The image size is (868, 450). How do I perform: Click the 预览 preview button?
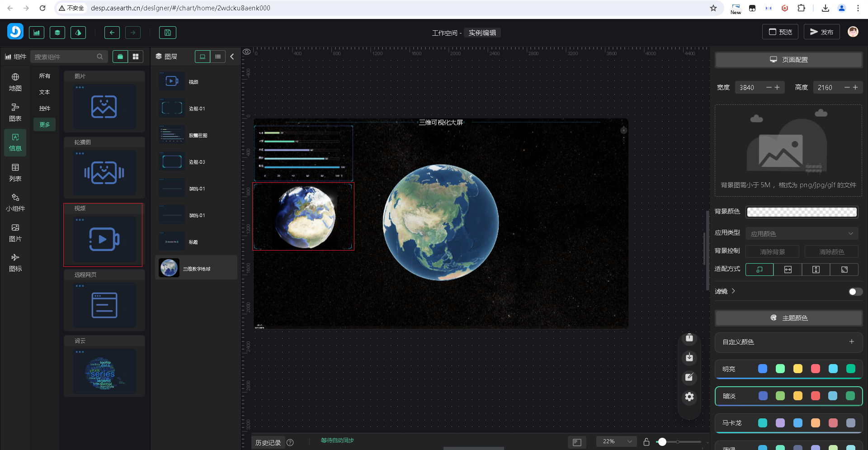780,32
